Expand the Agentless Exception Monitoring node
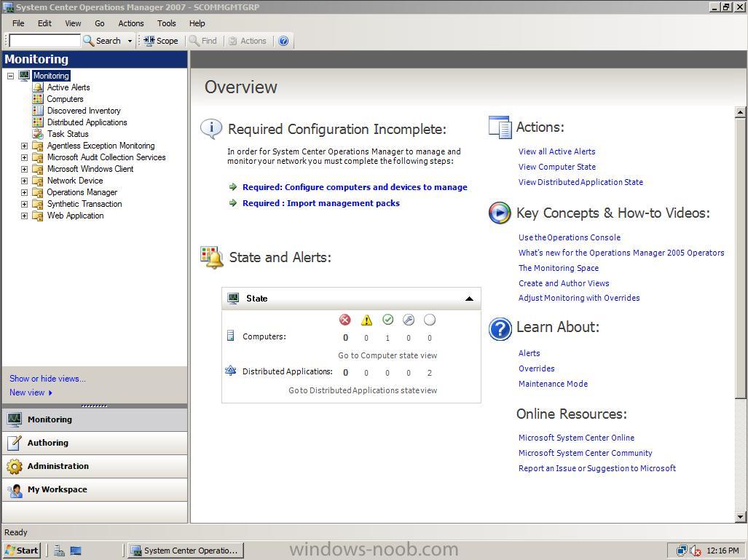 pos(24,146)
